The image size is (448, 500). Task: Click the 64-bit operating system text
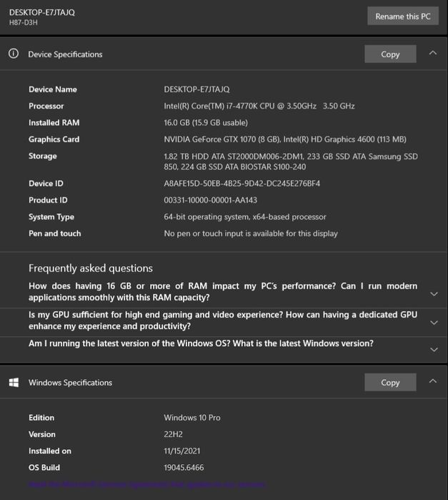coord(244,217)
